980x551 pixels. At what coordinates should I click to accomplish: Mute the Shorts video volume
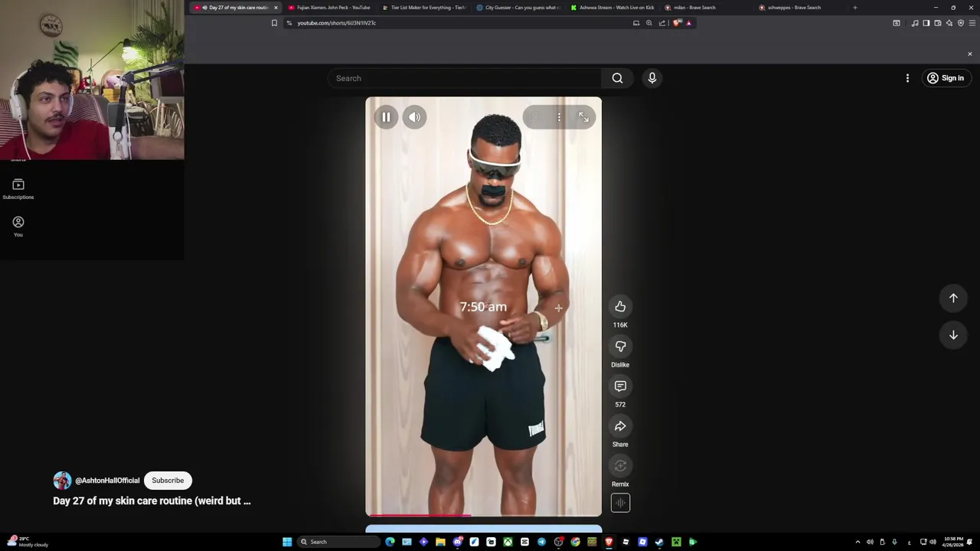(x=414, y=117)
